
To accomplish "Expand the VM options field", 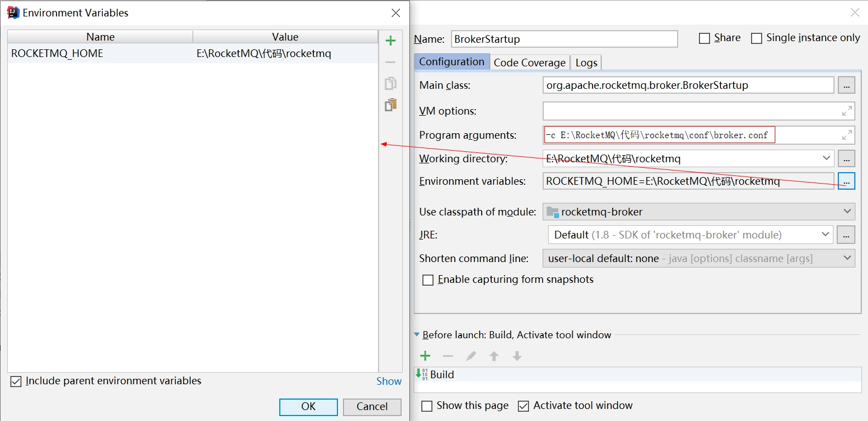I will coord(847,111).
